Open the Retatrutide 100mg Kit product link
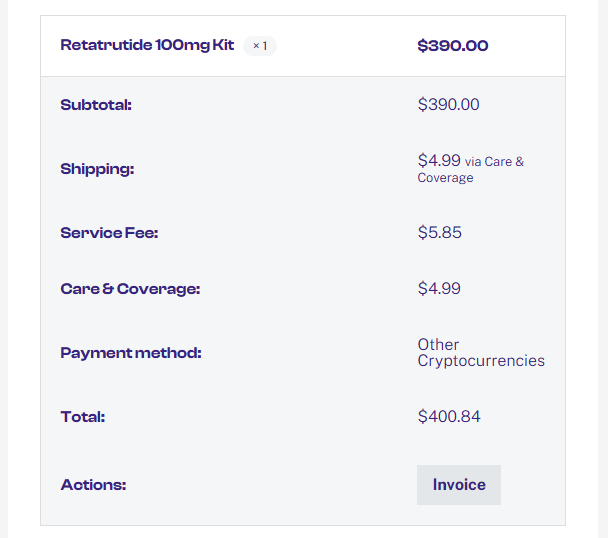 point(147,45)
